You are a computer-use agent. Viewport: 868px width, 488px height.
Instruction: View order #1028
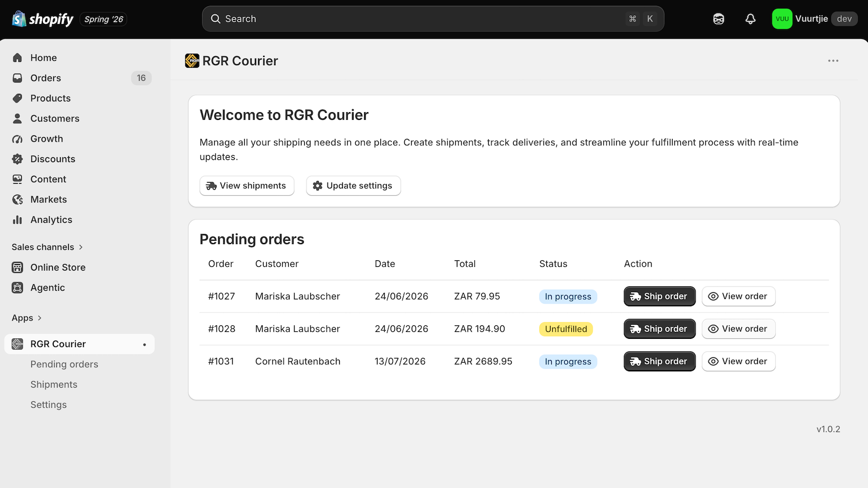[738, 329]
